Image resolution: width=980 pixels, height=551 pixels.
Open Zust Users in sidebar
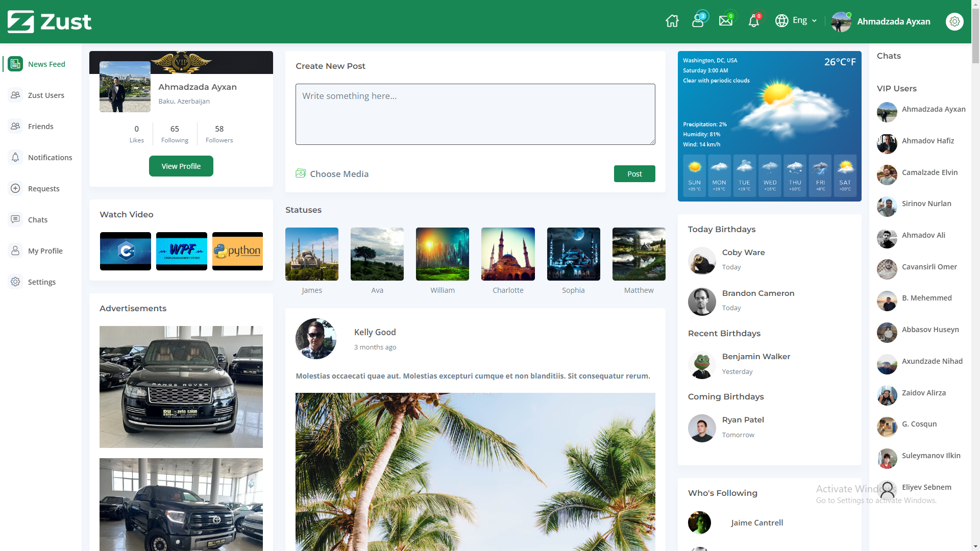click(46, 95)
